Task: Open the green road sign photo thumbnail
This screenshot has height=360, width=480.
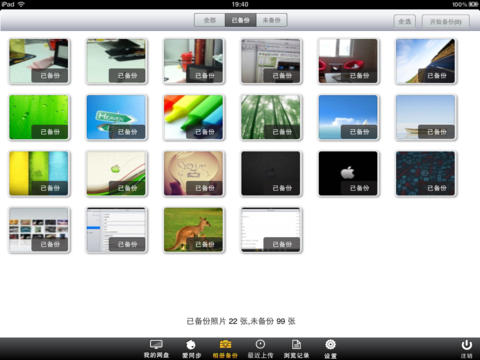Action: (116, 117)
